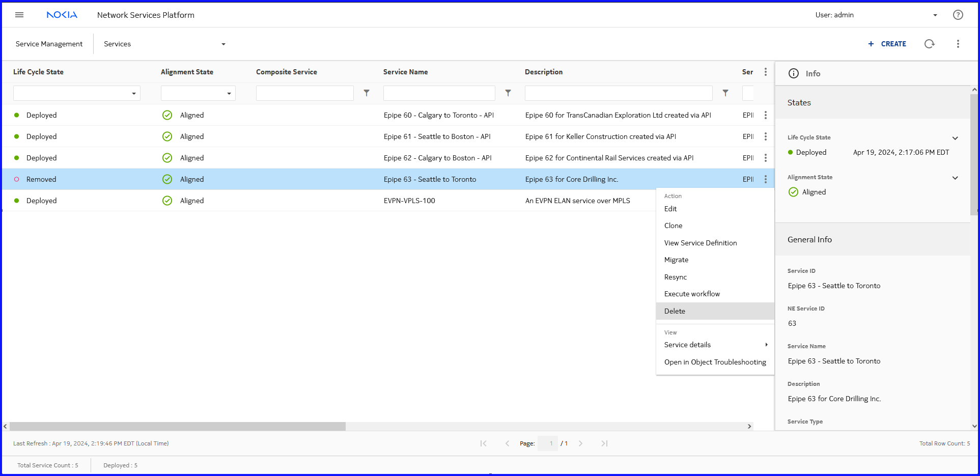Collapse Life Cycle State section chevron

[x=955, y=138]
